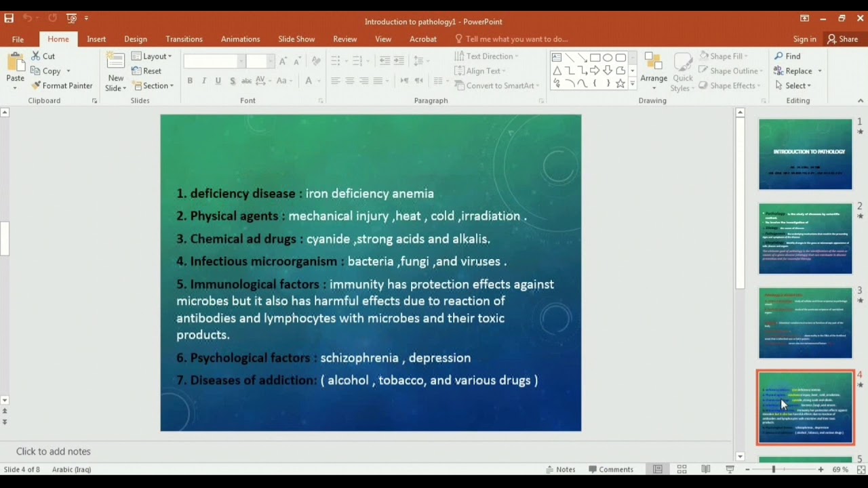Clear all formatting icon
The height and width of the screenshot is (488, 868).
coord(316,61)
